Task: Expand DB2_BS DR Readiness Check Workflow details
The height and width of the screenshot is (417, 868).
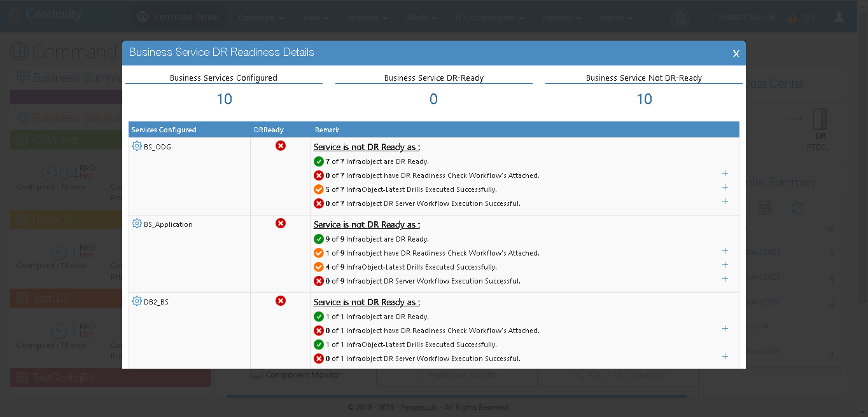Action: coord(725,329)
